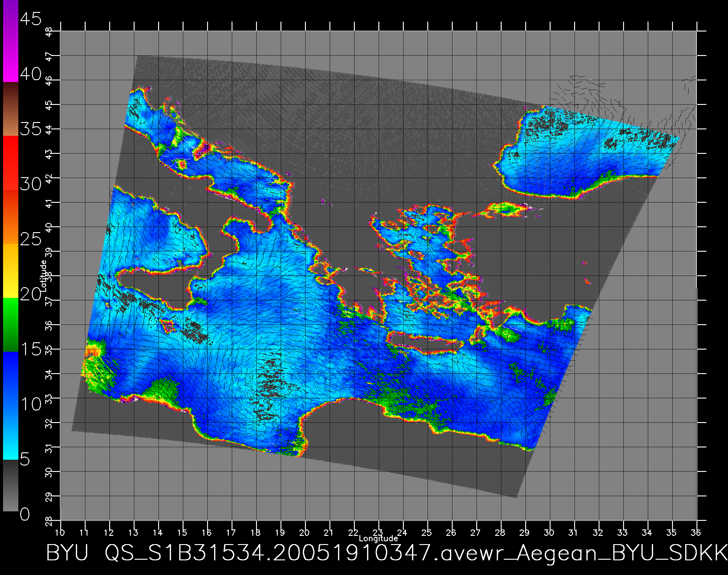The height and width of the screenshot is (575, 728).
Task: Click latitude axis tick label 44
Action: 49,130
